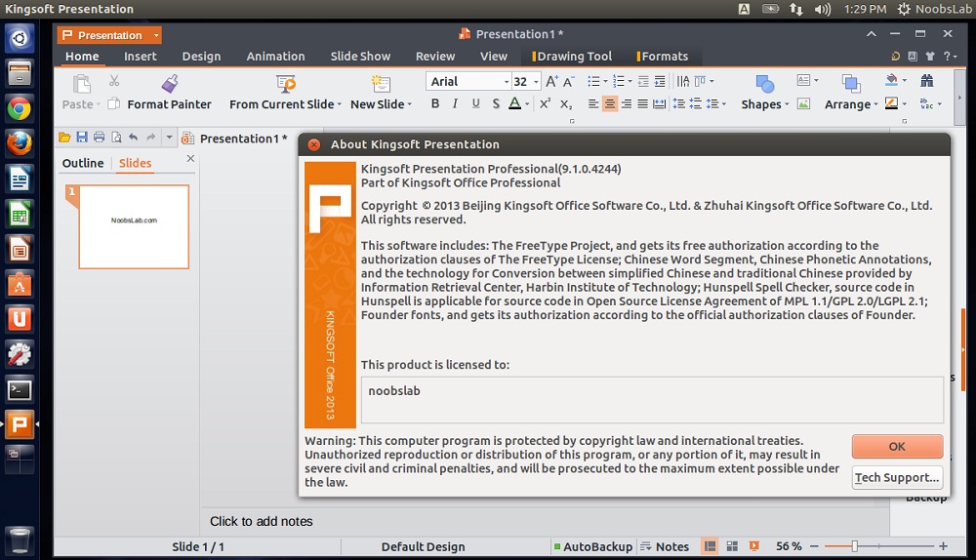Click the zoom slider handle

[855, 546]
